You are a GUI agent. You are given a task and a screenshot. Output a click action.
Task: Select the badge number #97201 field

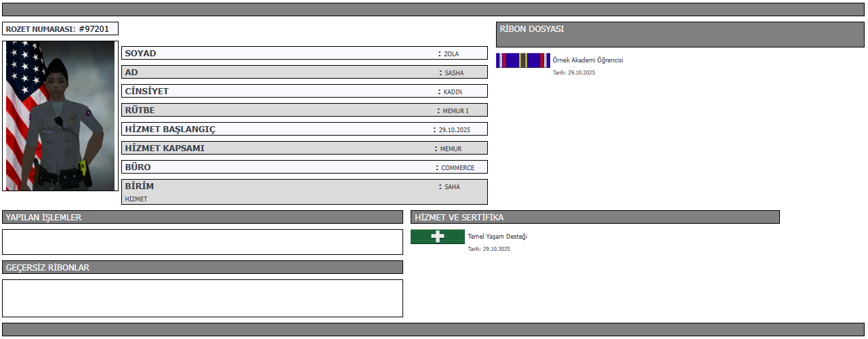[x=60, y=29]
